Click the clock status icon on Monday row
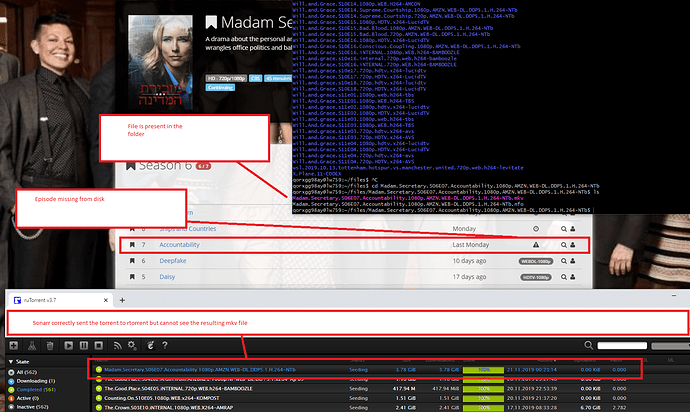 click(x=536, y=229)
